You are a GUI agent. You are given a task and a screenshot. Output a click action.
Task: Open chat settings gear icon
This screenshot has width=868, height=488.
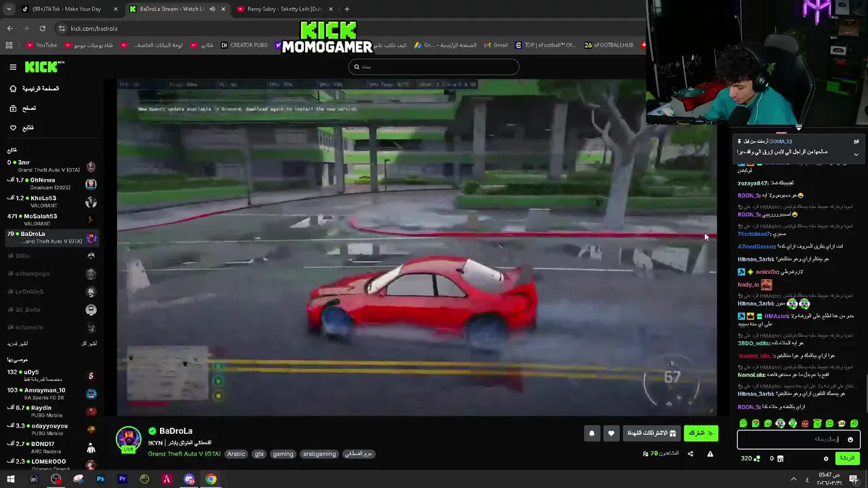point(826,459)
